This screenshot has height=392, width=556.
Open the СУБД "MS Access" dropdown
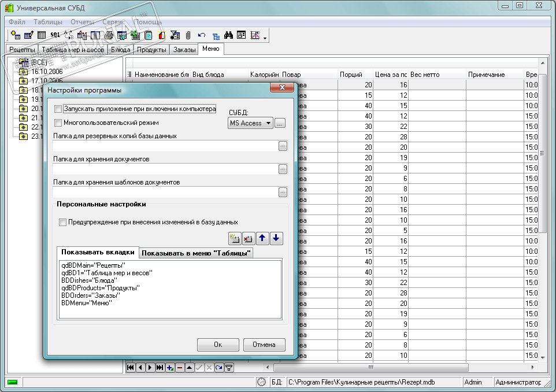coord(251,123)
